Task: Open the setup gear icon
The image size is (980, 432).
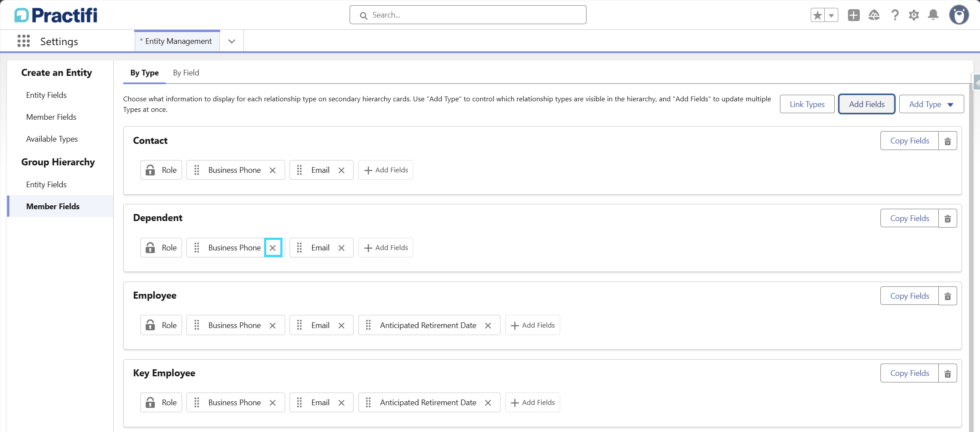Action: 914,15
